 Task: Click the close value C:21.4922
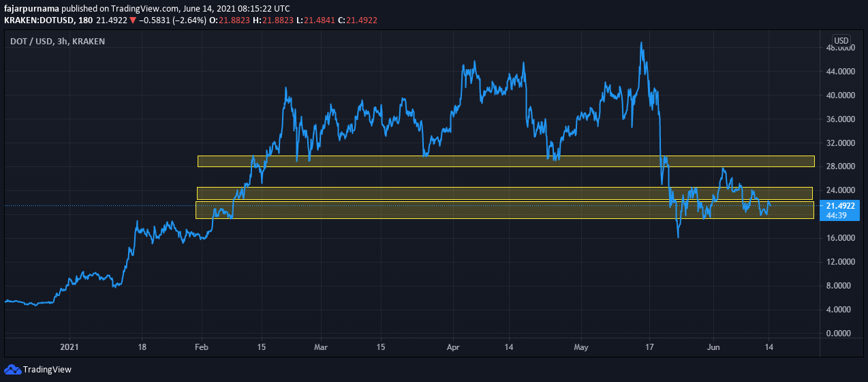point(358,20)
